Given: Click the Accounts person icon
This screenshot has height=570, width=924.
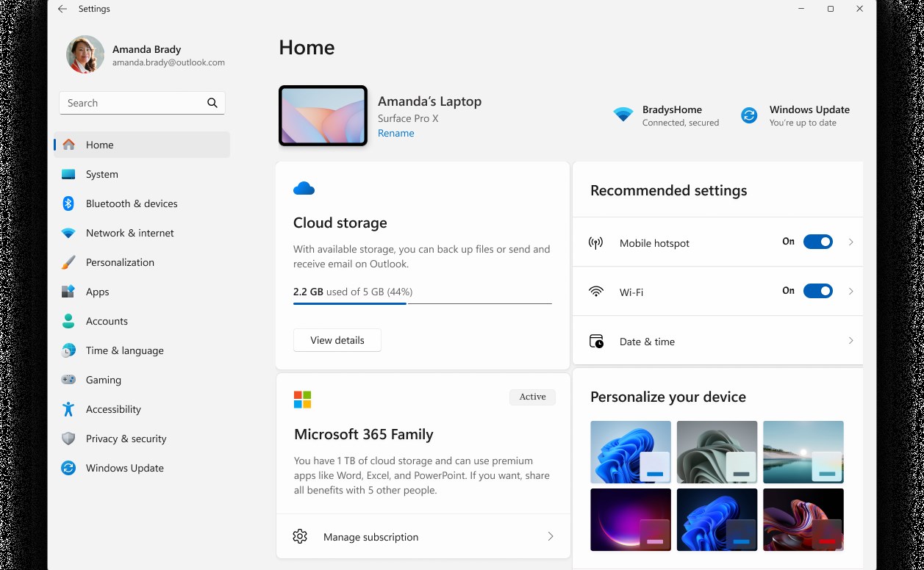Looking at the screenshot, I should coord(68,321).
